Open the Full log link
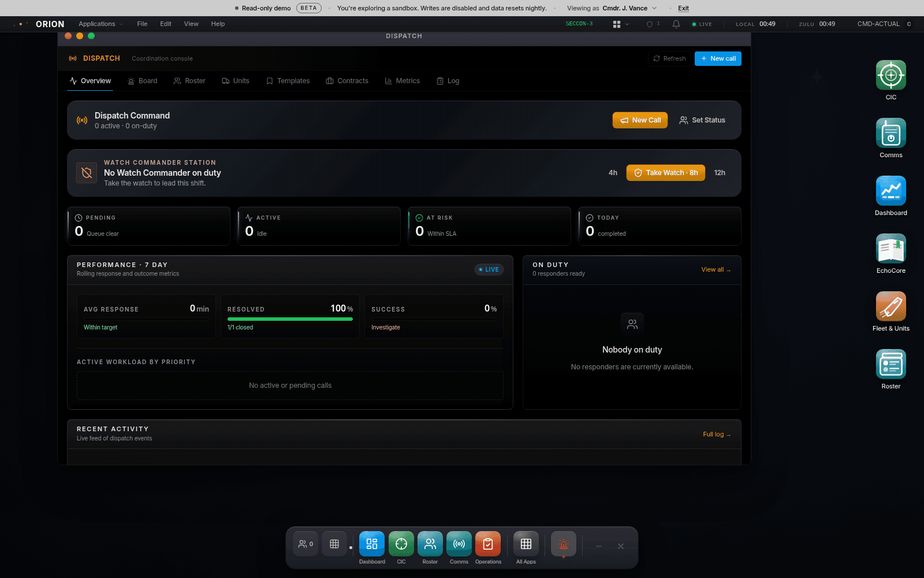 [x=717, y=435]
